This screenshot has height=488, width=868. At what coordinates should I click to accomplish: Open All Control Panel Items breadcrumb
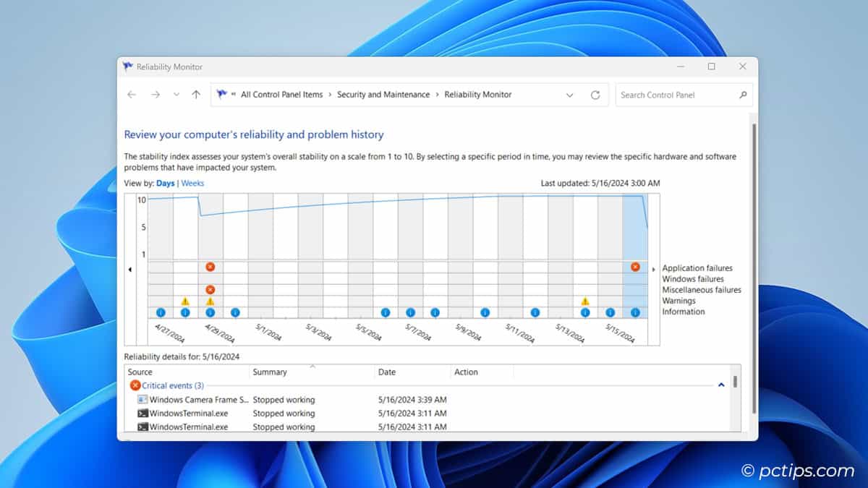click(x=281, y=95)
